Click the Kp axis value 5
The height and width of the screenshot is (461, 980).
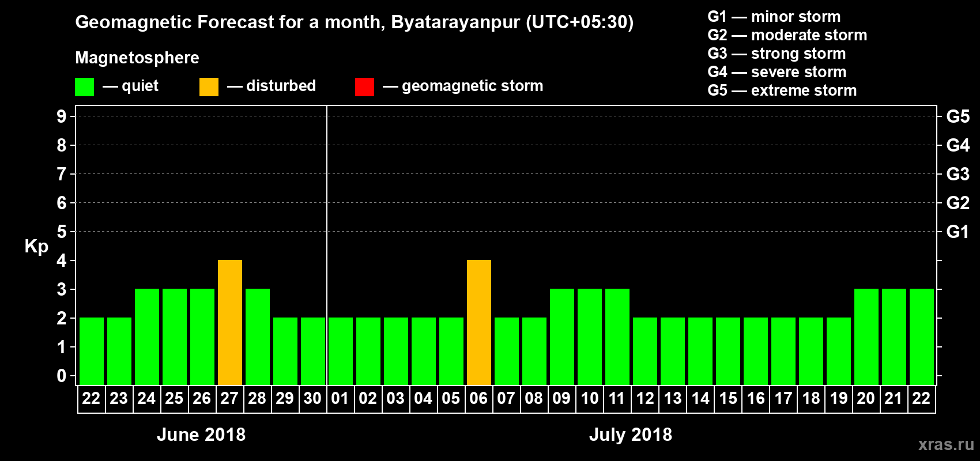[62, 232]
